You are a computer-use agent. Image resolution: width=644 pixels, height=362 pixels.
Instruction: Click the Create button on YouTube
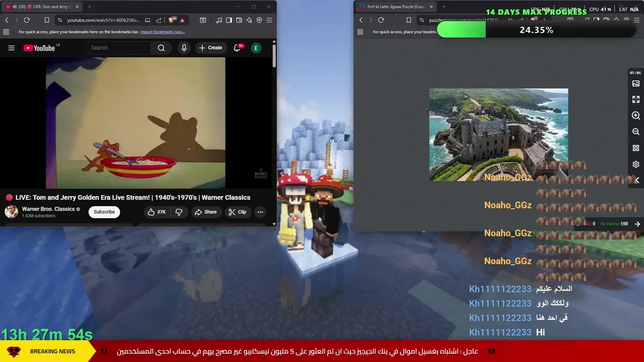click(210, 48)
